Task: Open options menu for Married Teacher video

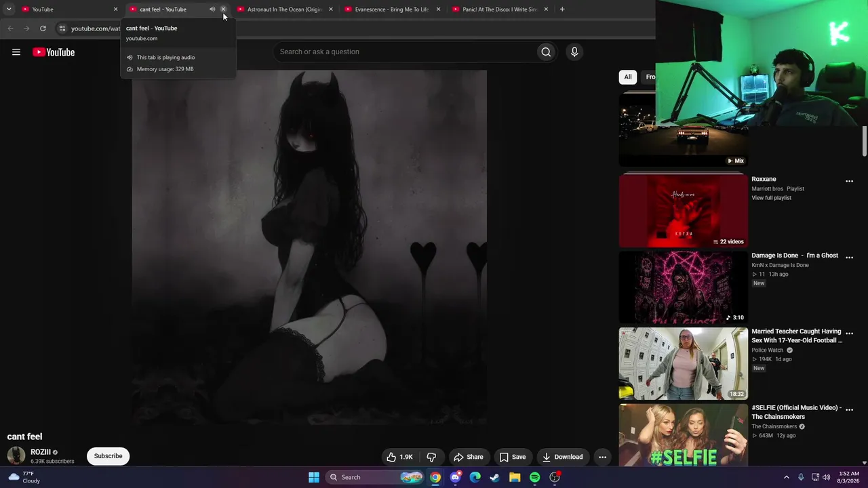Action: [x=849, y=333]
